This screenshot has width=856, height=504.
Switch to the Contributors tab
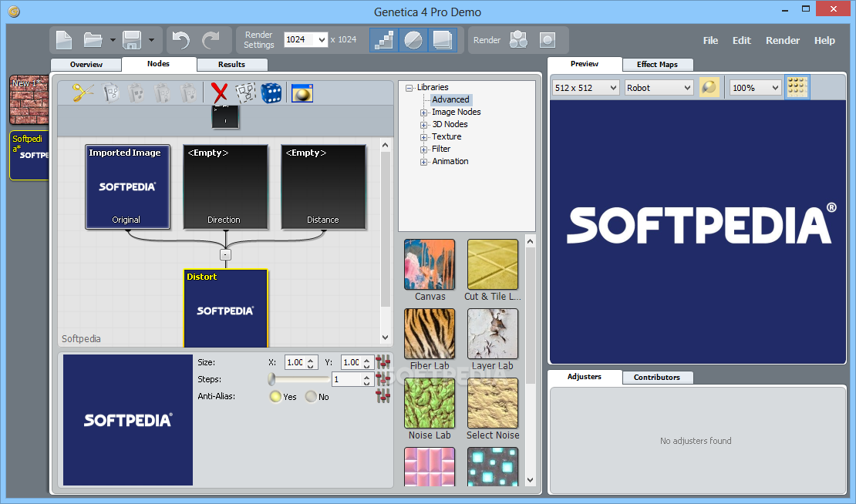click(x=657, y=377)
